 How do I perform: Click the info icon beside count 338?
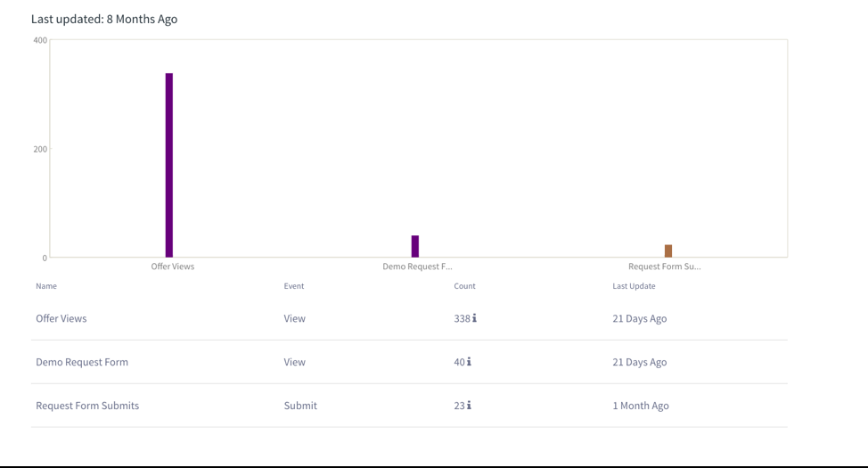pyautogui.click(x=474, y=318)
